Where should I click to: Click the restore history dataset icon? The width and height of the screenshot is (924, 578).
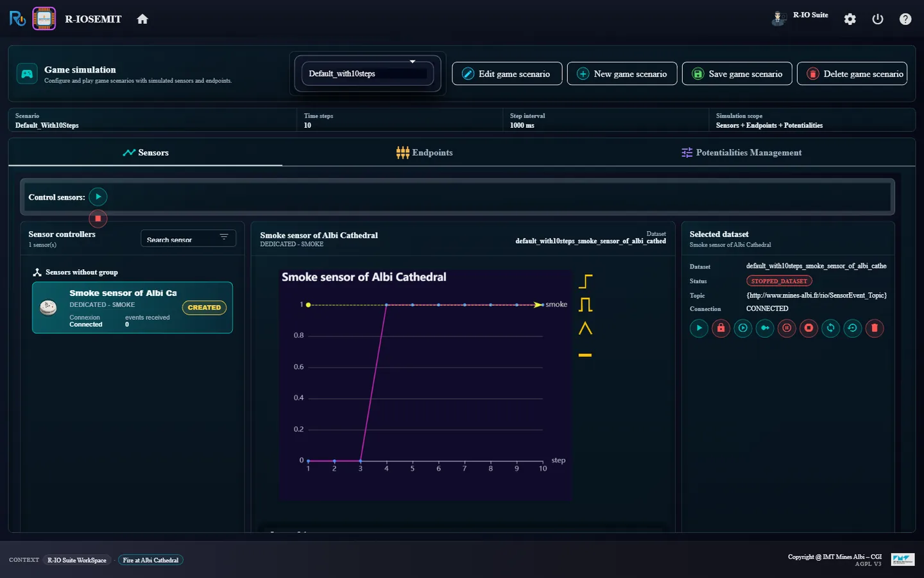pyautogui.click(x=852, y=328)
